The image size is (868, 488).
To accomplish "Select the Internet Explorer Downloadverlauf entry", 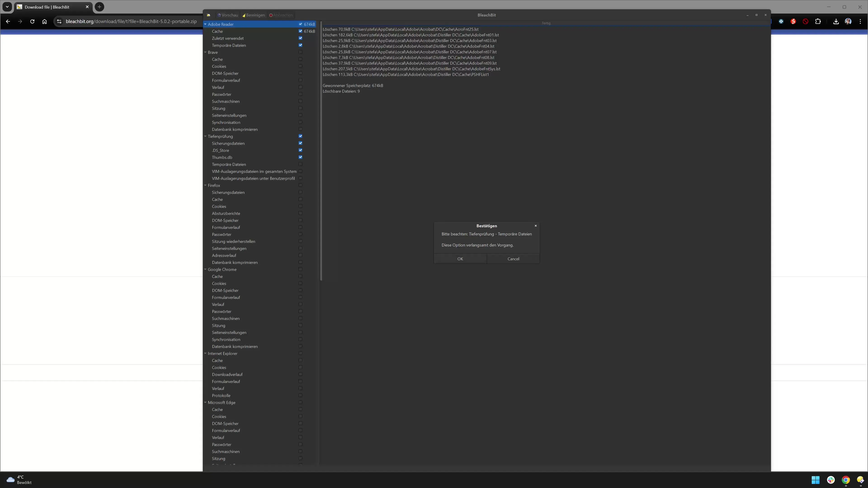I will (227, 374).
